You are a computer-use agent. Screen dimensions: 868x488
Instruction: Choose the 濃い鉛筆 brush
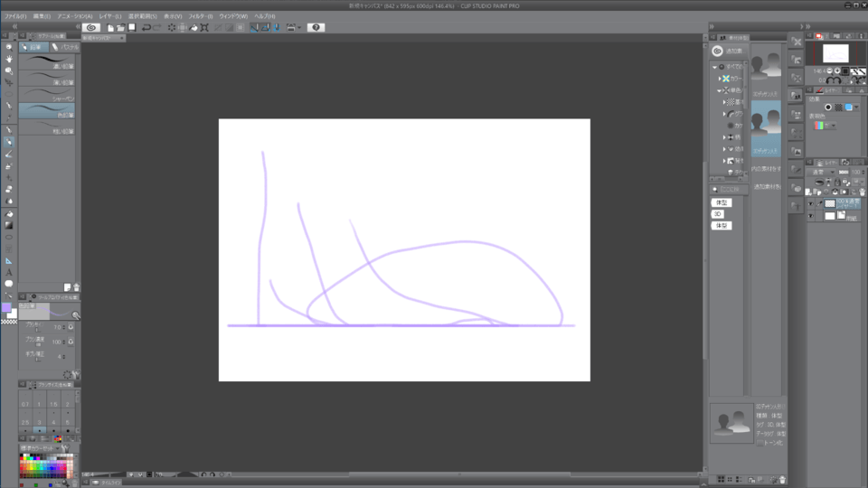pyautogui.click(x=47, y=62)
